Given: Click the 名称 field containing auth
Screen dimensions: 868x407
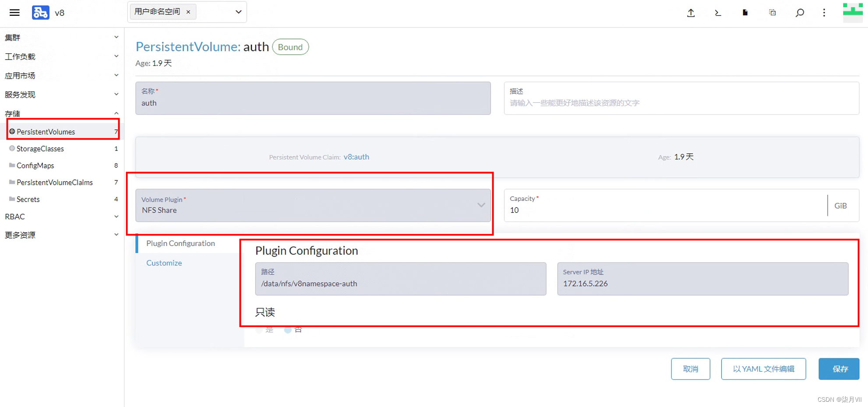Looking at the screenshot, I should tap(313, 98).
